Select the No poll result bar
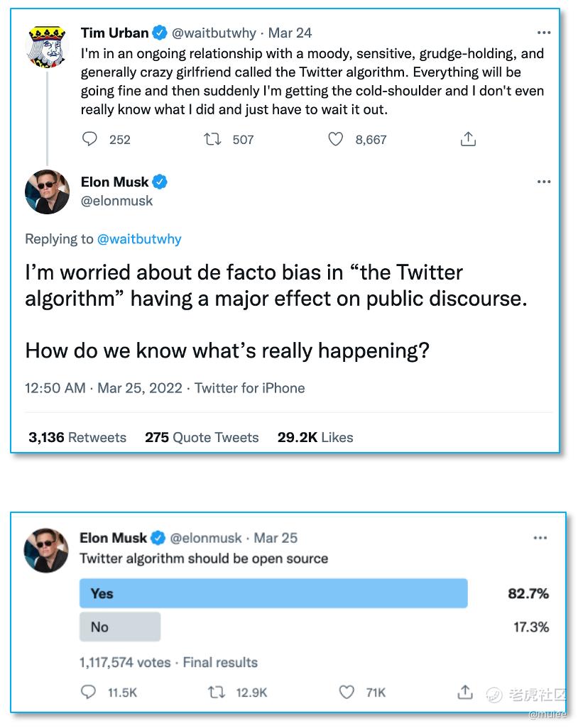 pos(120,627)
